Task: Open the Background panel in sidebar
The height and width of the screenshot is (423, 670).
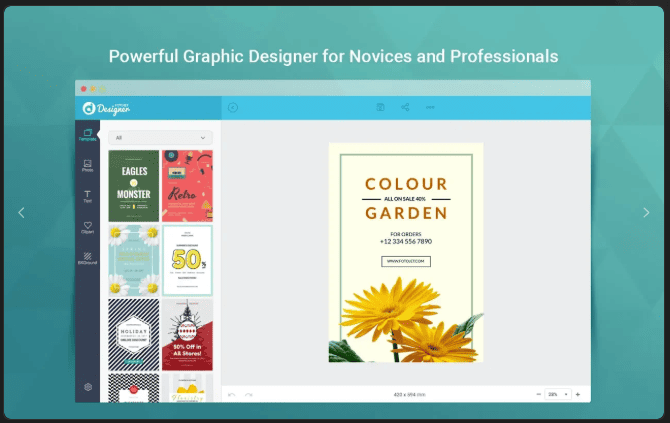Action: [88, 258]
